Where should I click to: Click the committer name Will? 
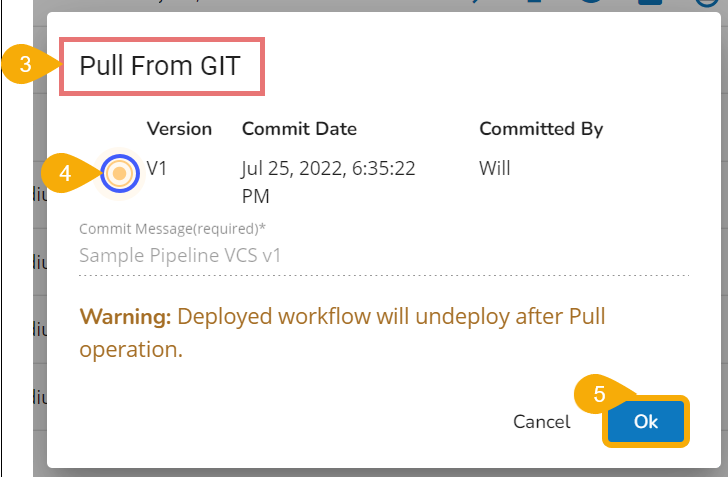[495, 169]
